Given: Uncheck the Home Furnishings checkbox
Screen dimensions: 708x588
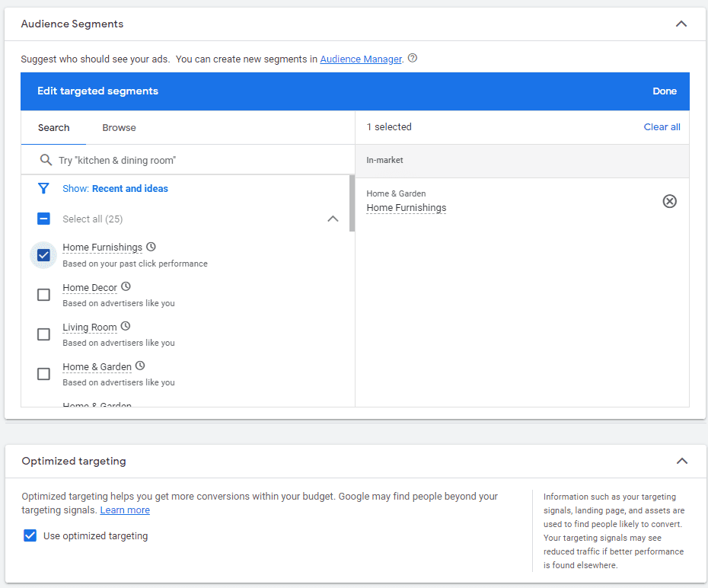Looking at the screenshot, I should [x=43, y=255].
